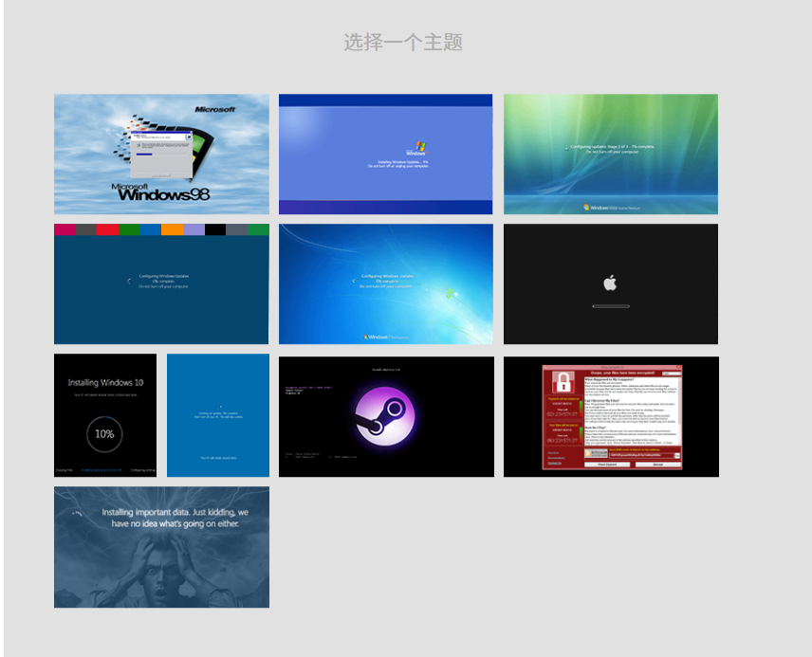Image resolution: width=812 pixels, height=657 pixels.
Task: Select the Apple logo boot theme
Action: coord(611,283)
